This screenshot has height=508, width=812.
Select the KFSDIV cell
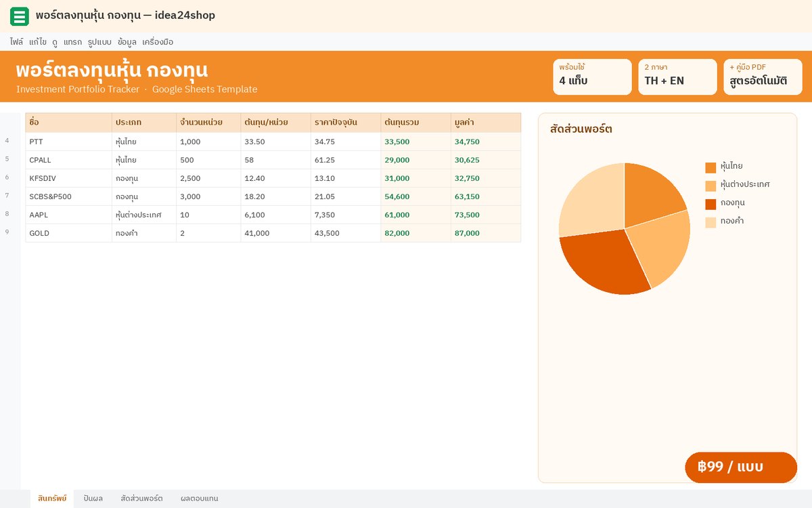tap(68, 178)
